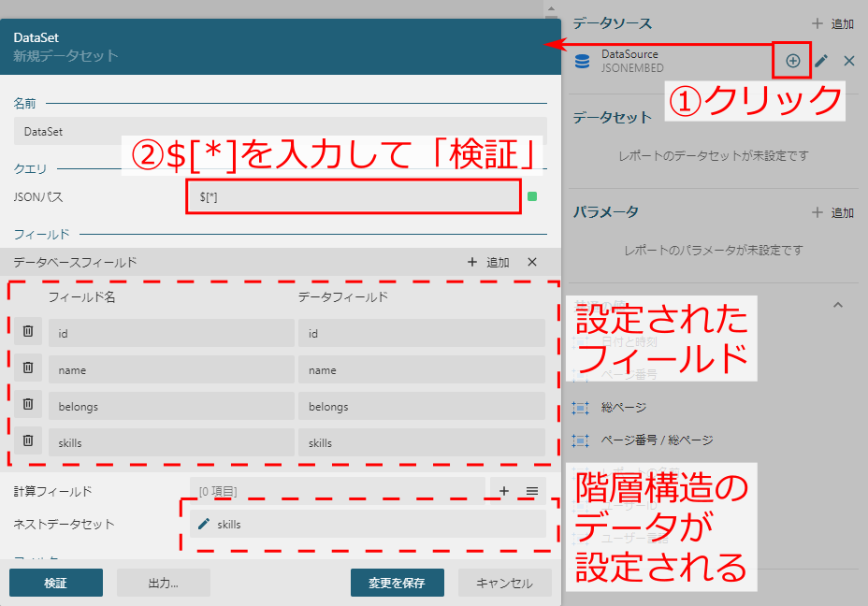Edit the name data field box
Viewport: 868px width, 606px height.
click(421, 369)
